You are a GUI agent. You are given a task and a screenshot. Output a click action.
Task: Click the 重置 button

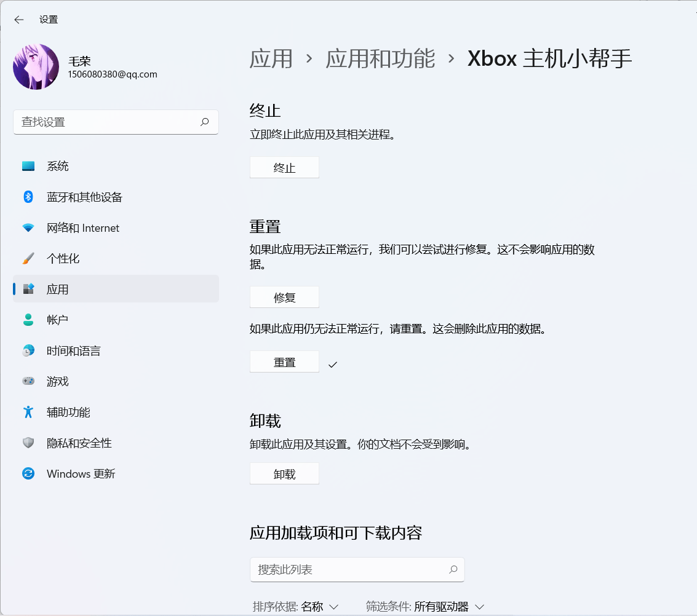[284, 362]
